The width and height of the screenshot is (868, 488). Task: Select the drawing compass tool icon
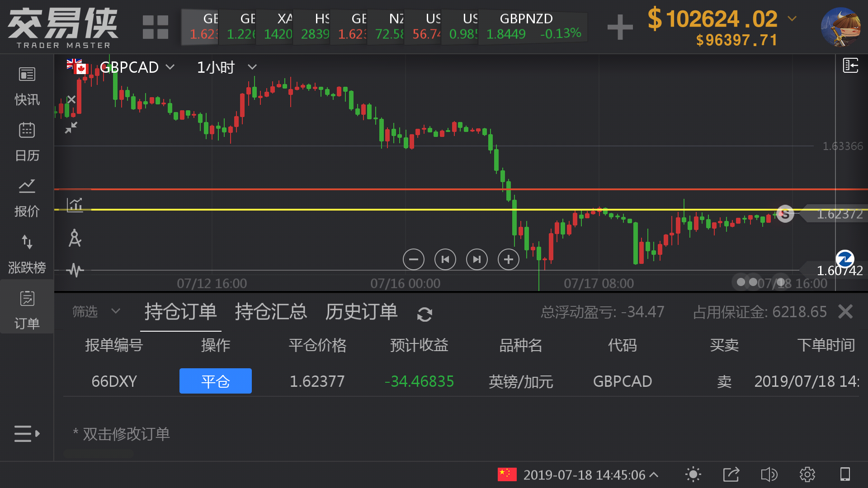point(75,238)
